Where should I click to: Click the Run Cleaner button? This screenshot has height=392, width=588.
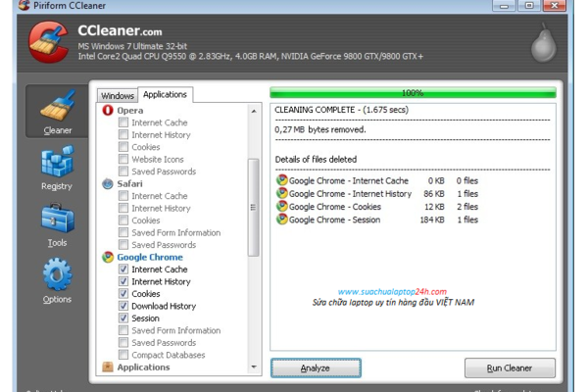pyautogui.click(x=510, y=368)
